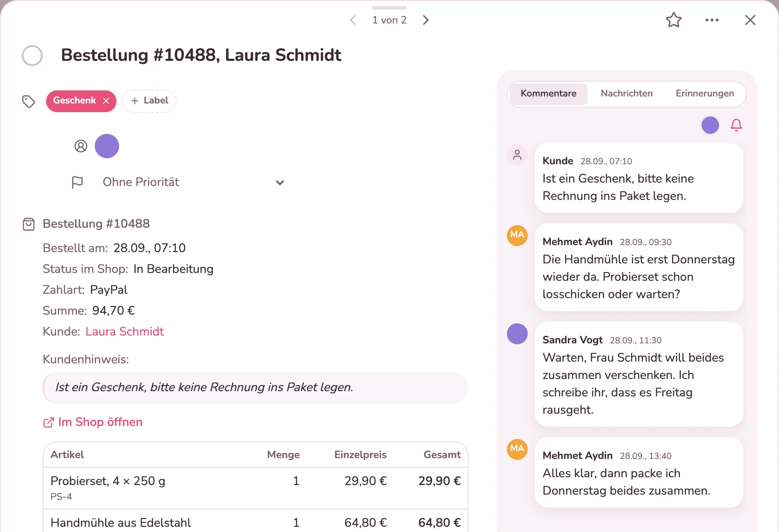The height and width of the screenshot is (532, 779).
Task: Go to the next item arrow
Action: click(x=426, y=20)
